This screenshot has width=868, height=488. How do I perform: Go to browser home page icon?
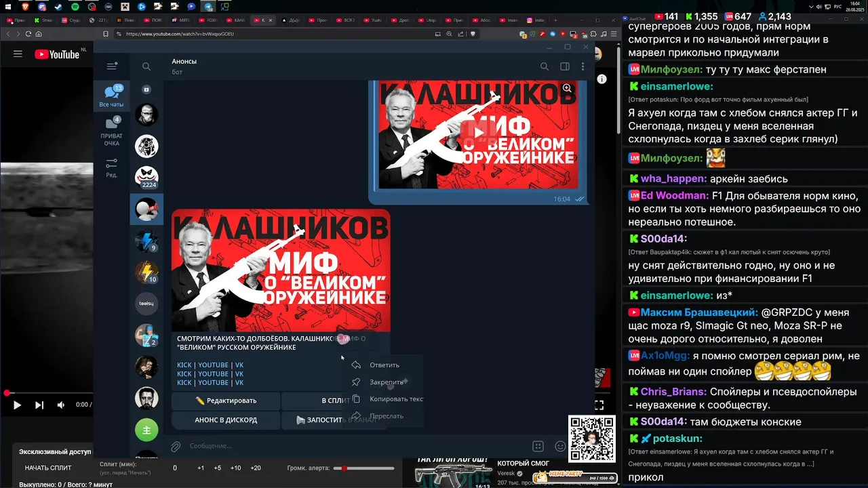(x=39, y=34)
